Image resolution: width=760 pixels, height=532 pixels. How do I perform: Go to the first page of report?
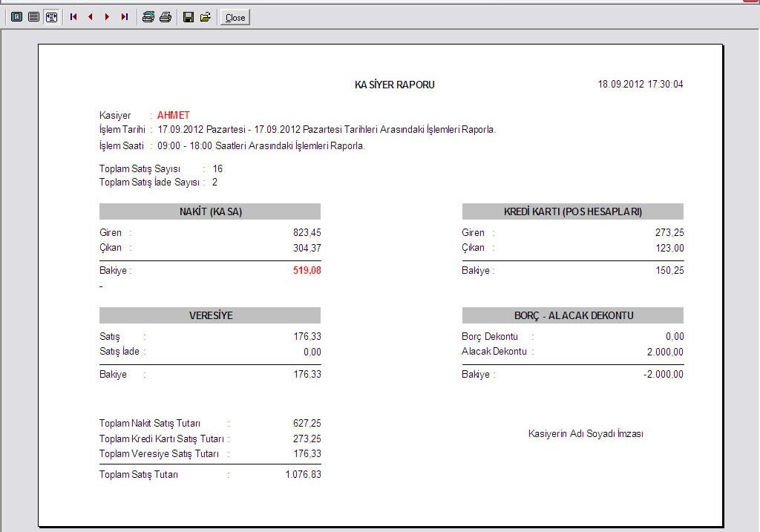tap(73, 17)
